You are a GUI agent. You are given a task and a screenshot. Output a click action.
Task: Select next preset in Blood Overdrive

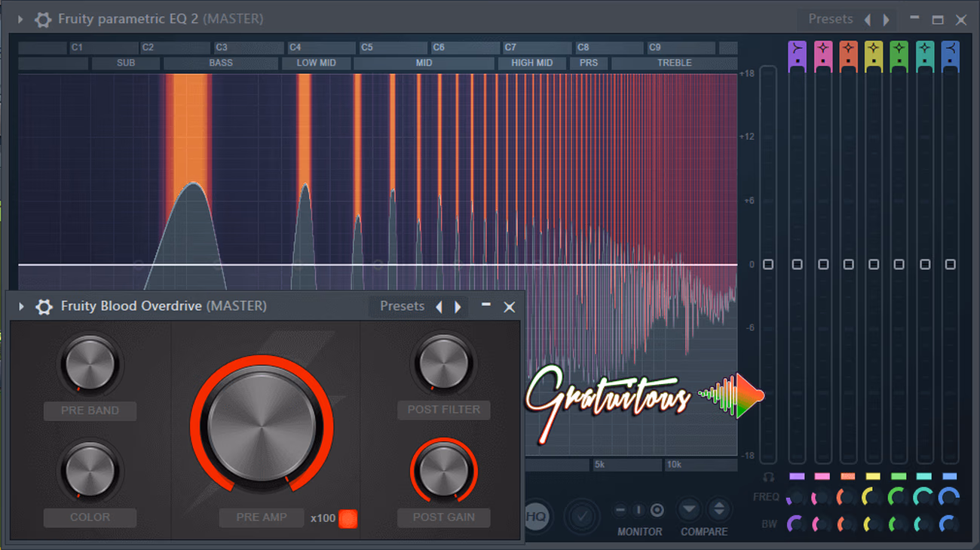coord(458,306)
